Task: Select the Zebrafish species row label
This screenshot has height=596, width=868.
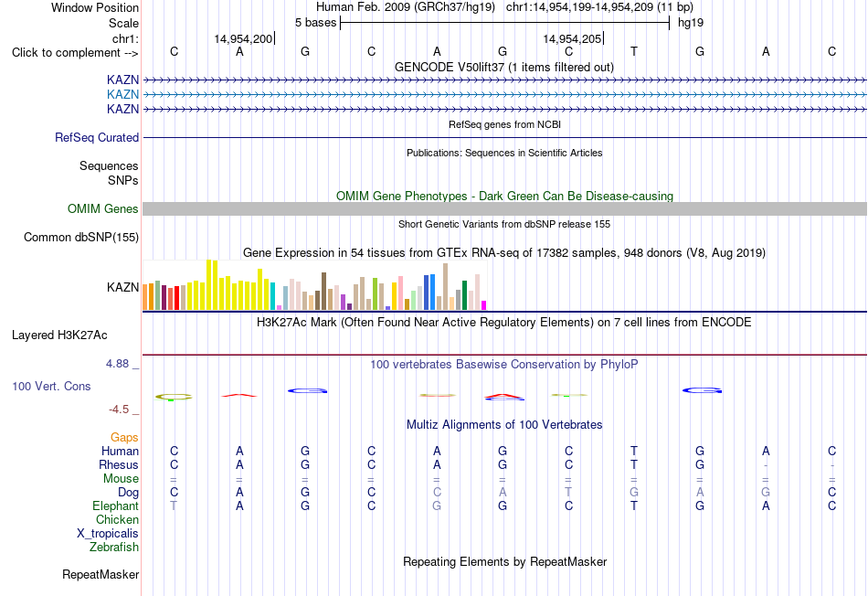Action: pos(114,547)
